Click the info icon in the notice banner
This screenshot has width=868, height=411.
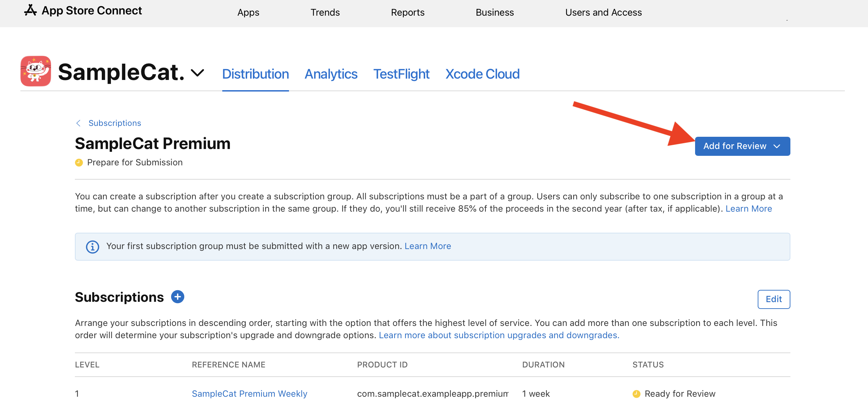tap(92, 247)
